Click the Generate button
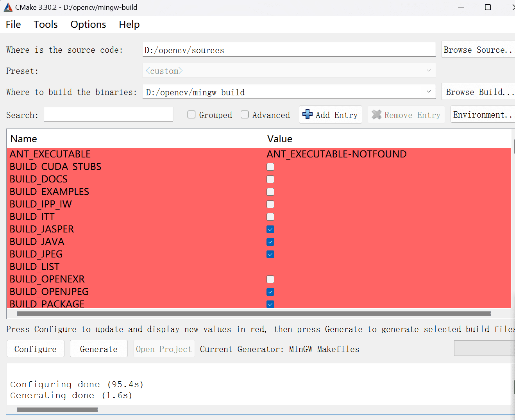The image size is (515, 420). pos(99,349)
